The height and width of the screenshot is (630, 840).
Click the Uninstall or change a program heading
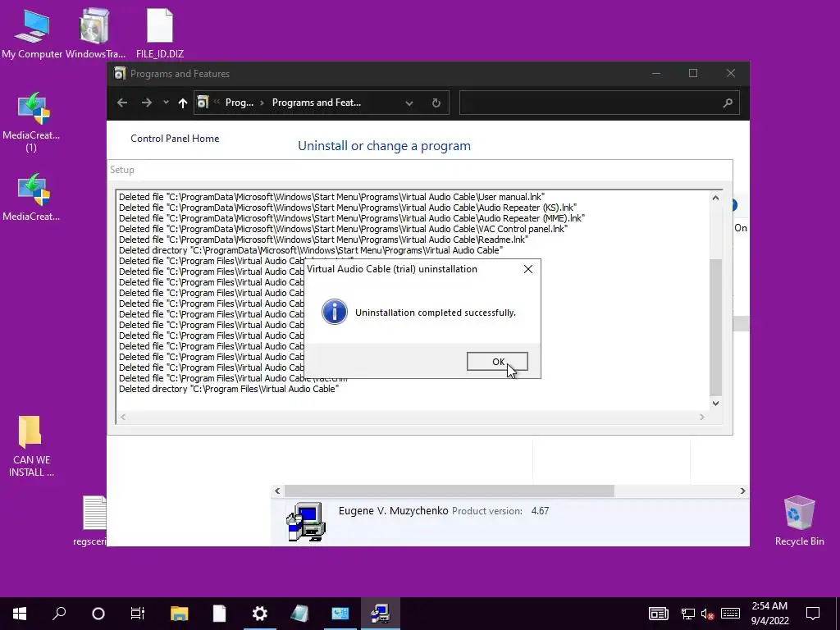tap(384, 146)
